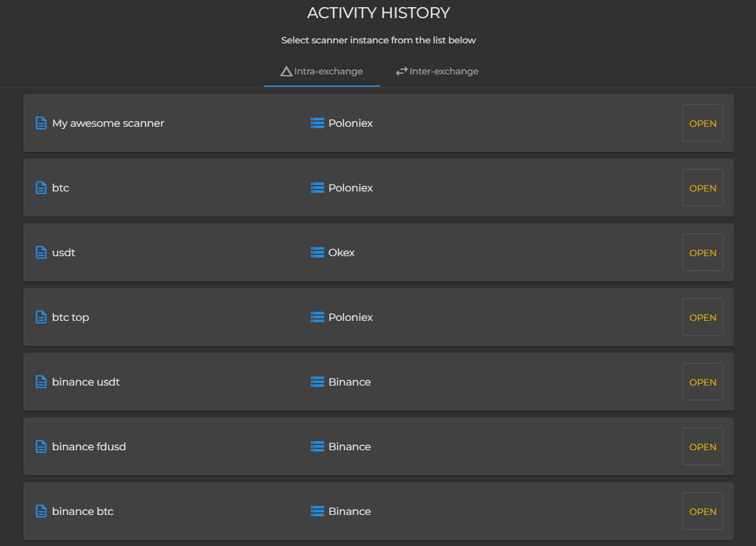The image size is (756, 546).
Task: Open the binance fdusd scanner
Action: (x=702, y=446)
